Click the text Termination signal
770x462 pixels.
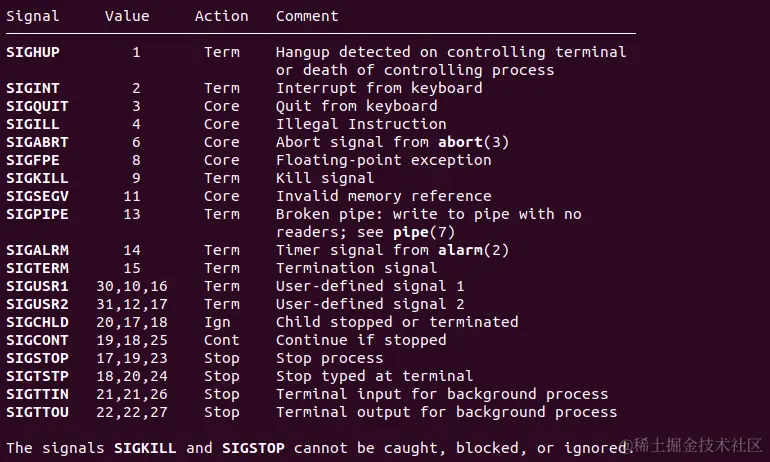coord(357,268)
